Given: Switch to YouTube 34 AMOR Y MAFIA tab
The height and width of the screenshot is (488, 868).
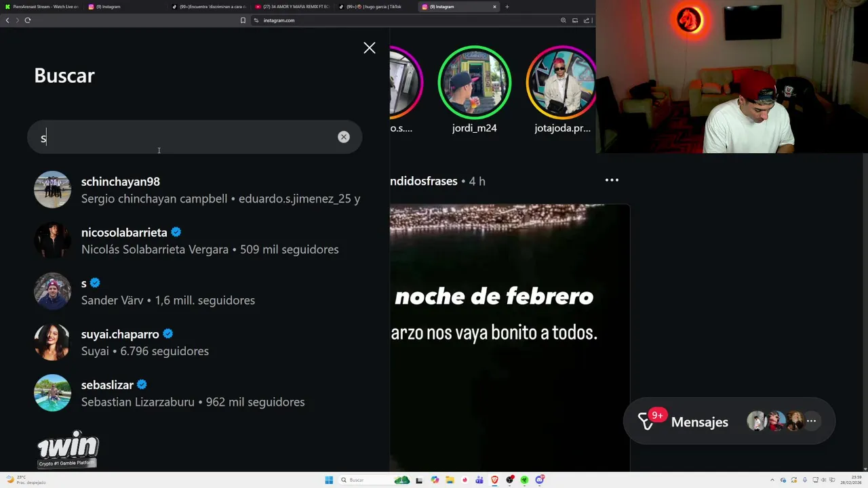Looking at the screenshot, I should coord(292,7).
